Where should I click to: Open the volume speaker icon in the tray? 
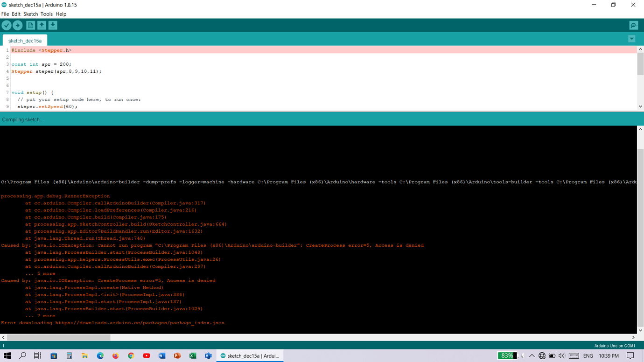561,355
